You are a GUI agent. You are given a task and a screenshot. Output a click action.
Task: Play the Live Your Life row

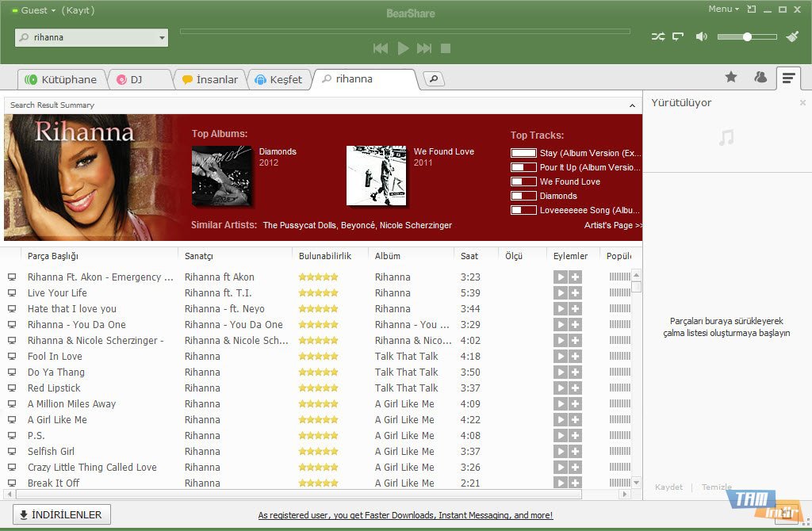pos(561,293)
